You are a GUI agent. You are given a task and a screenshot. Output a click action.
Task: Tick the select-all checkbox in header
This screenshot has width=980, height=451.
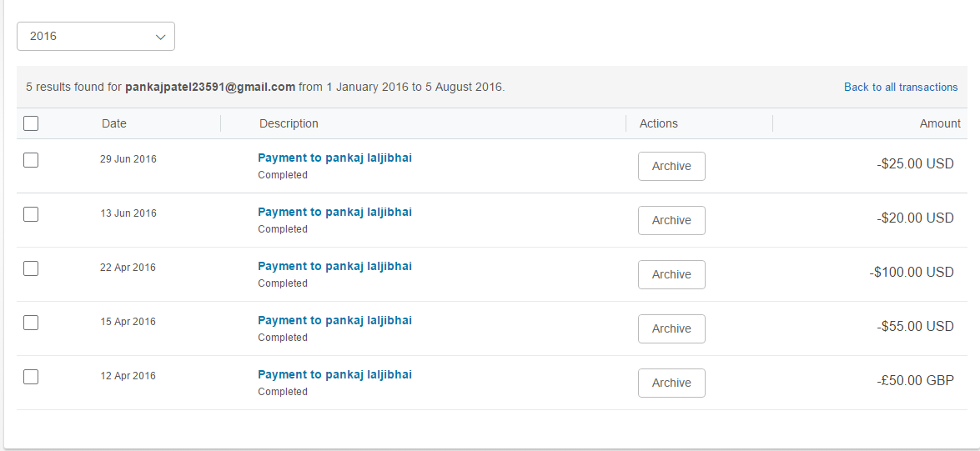coord(31,123)
